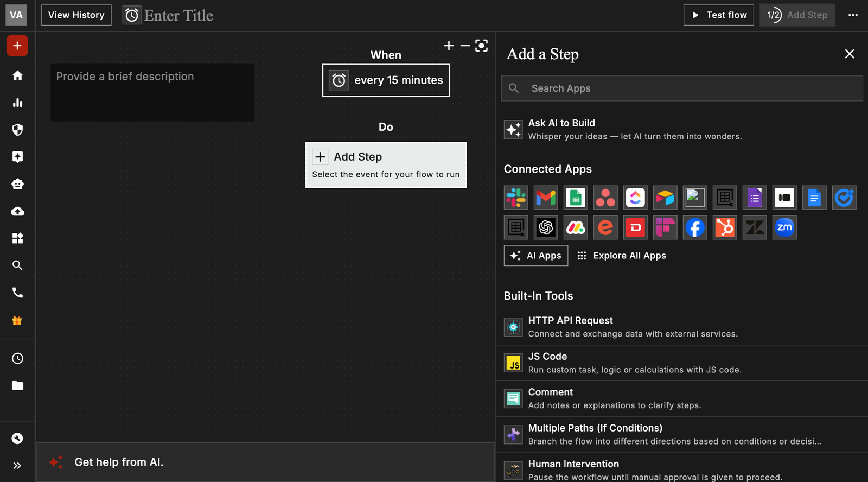Open the AI Apps filter button

point(536,256)
